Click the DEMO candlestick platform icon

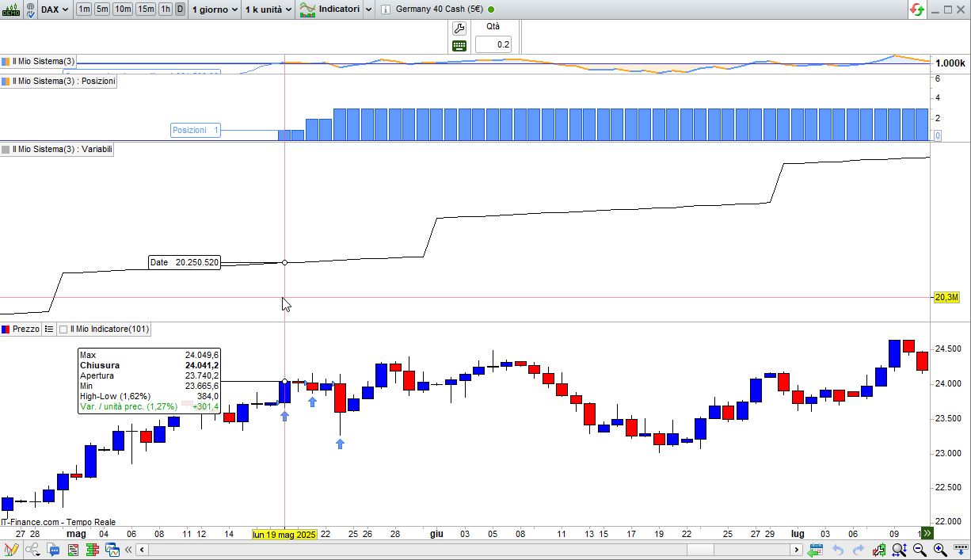pyautogui.click(x=11, y=10)
